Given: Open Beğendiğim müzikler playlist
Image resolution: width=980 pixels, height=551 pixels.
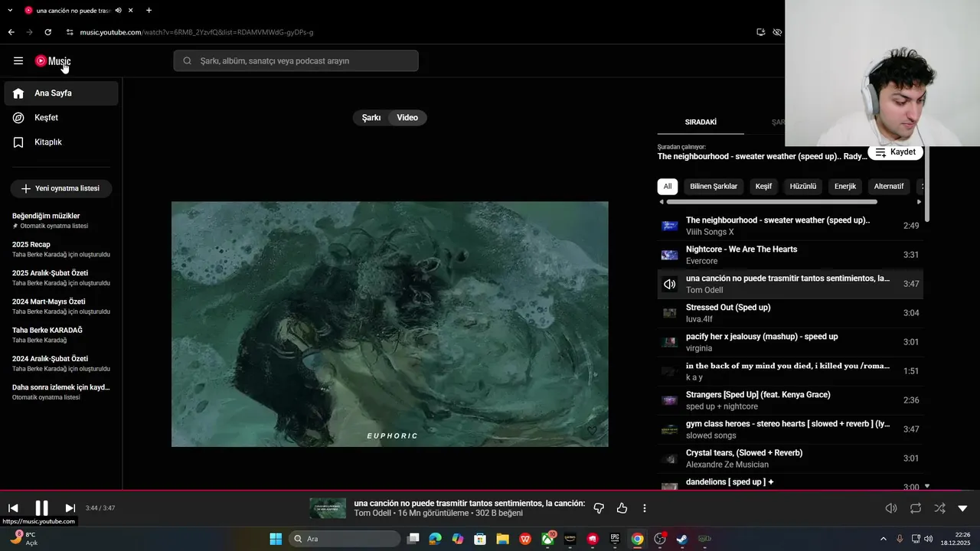Looking at the screenshot, I should pos(61,220).
